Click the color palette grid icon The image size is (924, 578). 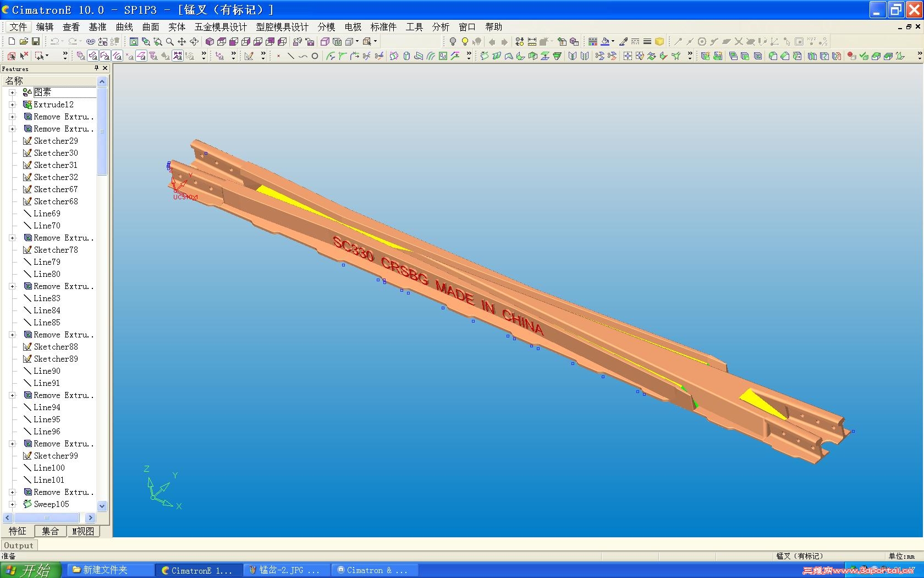pyautogui.click(x=593, y=41)
